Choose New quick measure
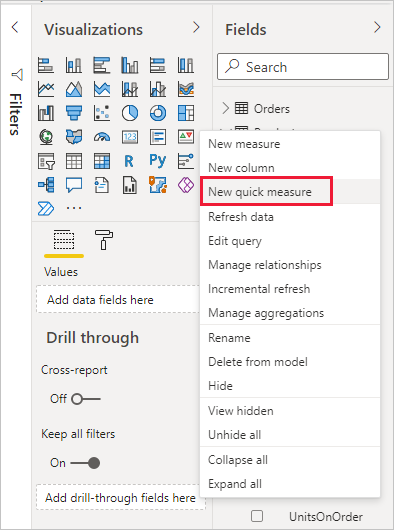The width and height of the screenshot is (394, 530). [x=290, y=192]
